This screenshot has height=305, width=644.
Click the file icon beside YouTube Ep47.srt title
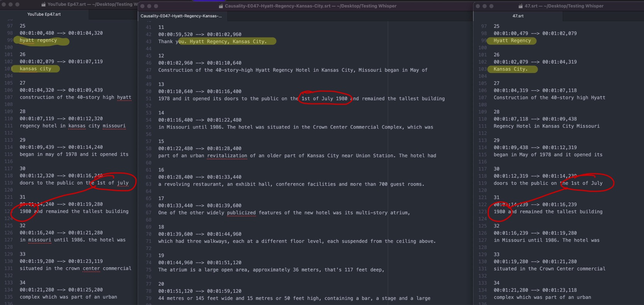tap(44, 5)
